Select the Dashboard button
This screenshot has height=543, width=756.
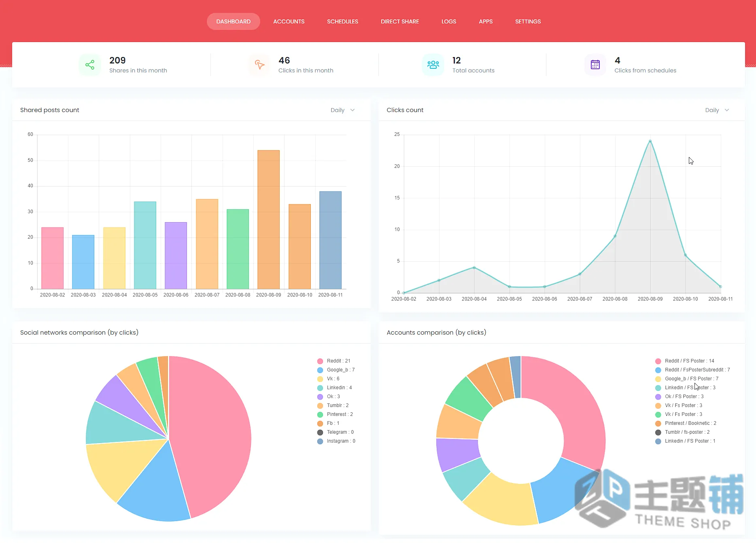coord(234,21)
